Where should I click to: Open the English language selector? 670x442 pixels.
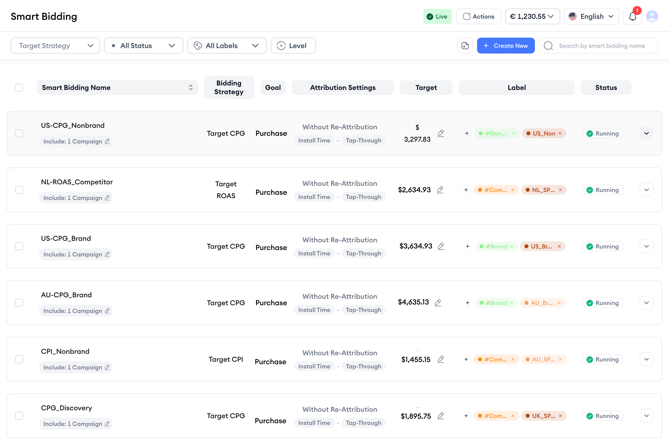pos(591,17)
